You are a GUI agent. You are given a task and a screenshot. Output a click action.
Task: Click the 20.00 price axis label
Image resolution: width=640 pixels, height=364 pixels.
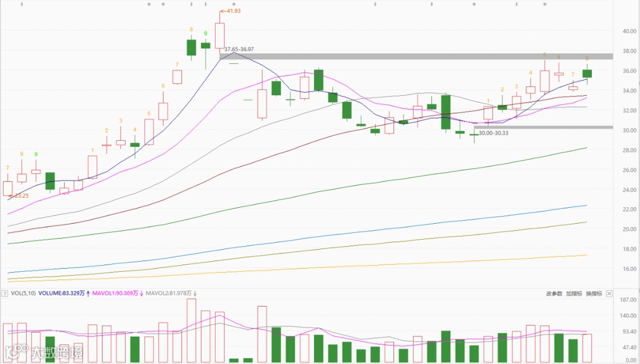(629, 229)
